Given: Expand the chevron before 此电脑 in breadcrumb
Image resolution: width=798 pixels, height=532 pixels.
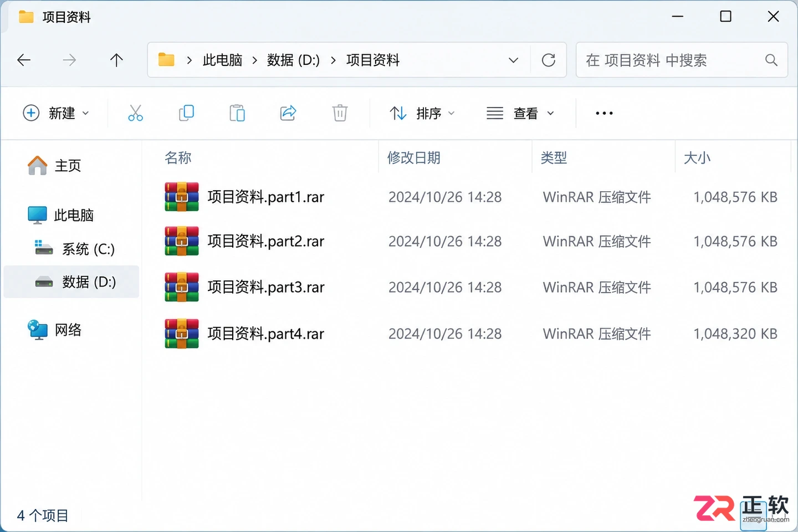Looking at the screenshot, I should 190,60.
